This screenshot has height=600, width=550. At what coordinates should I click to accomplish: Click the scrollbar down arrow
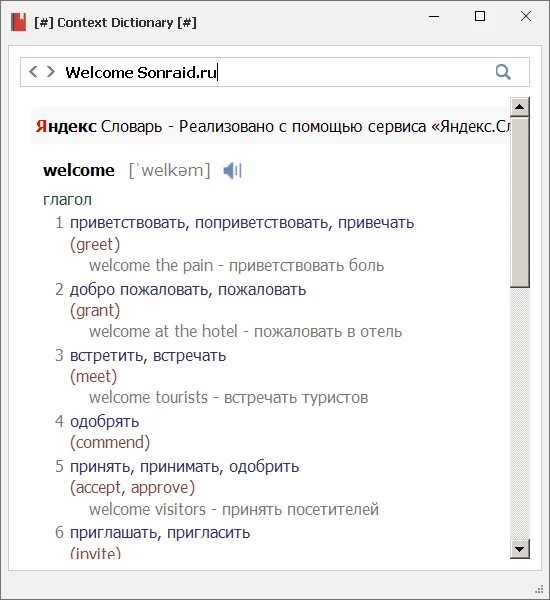pyautogui.click(x=520, y=549)
